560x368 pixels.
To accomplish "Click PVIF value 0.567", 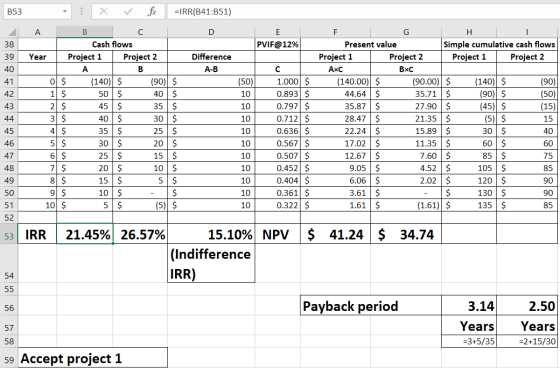I will click(x=278, y=143).
